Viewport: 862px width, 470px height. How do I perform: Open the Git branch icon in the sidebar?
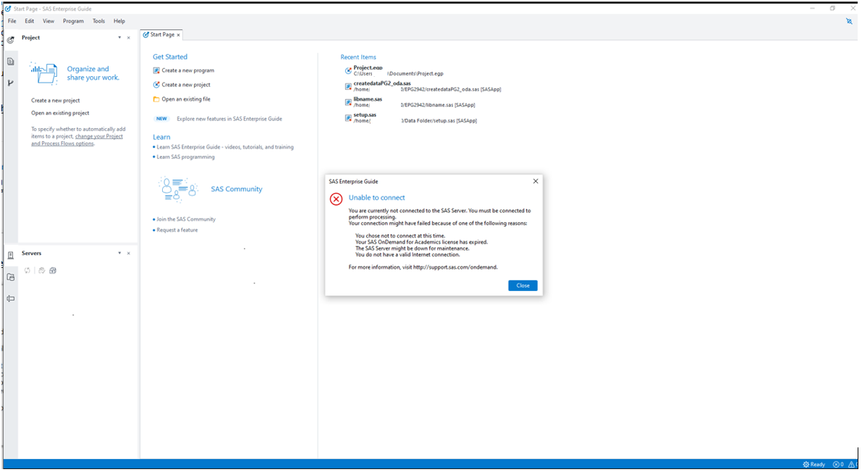10,82
